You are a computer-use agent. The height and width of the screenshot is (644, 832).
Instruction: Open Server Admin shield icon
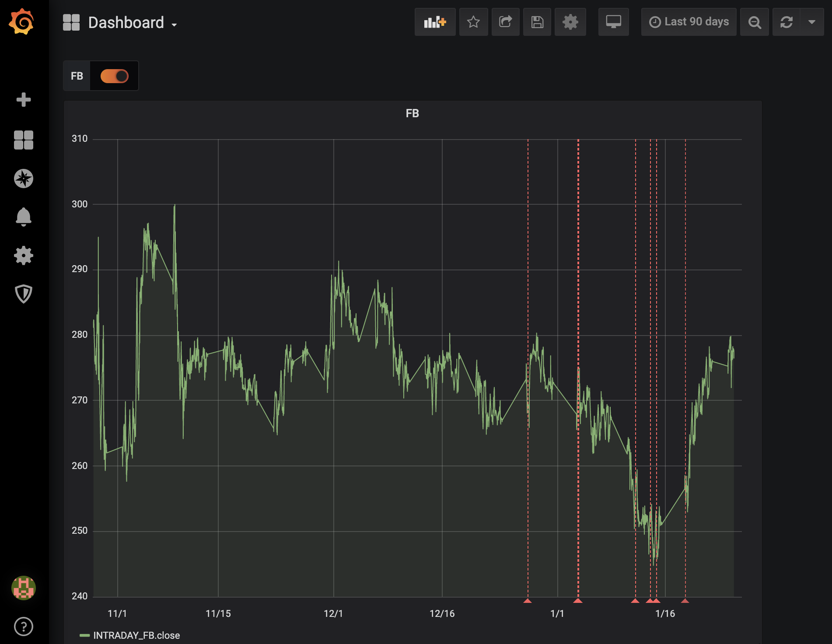pyautogui.click(x=24, y=294)
